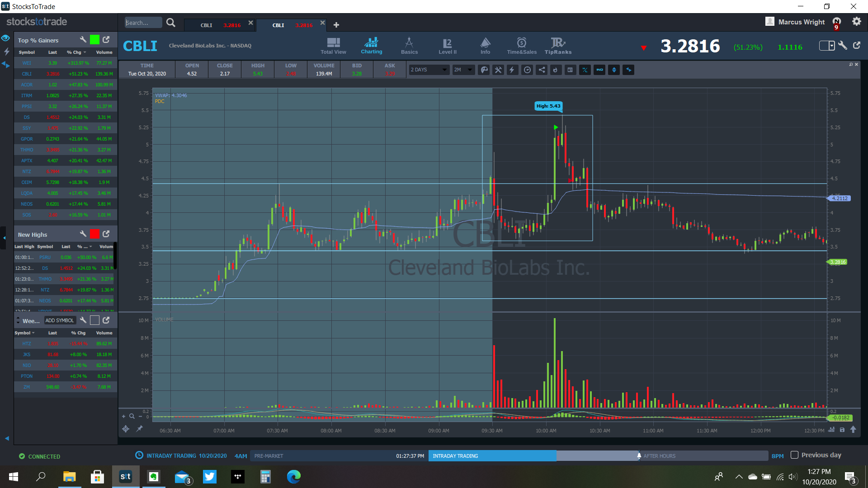Open Level II view
This screenshot has height=488, width=868.
[447, 46]
